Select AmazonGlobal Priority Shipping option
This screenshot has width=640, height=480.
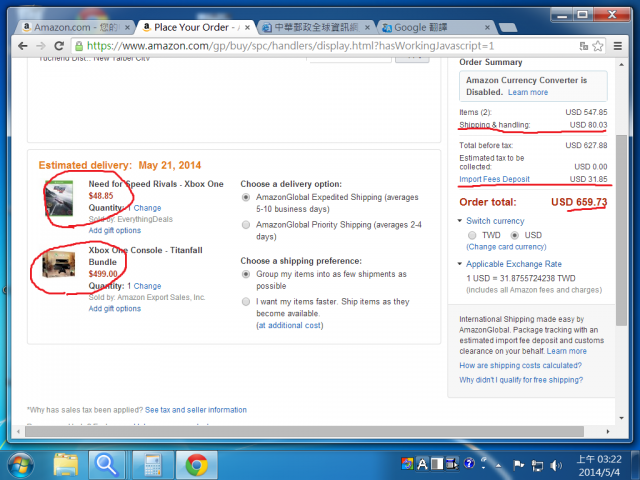pyautogui.click(x=246, y=225)
